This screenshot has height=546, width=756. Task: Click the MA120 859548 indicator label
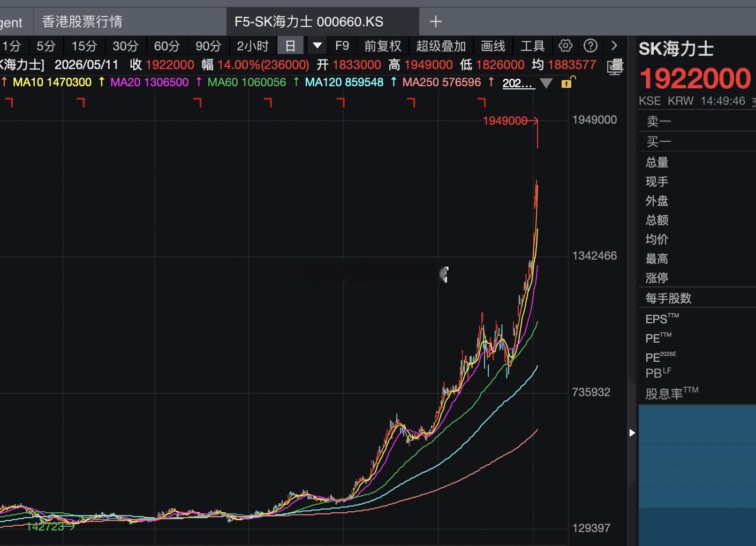click(x=344, y=82)
